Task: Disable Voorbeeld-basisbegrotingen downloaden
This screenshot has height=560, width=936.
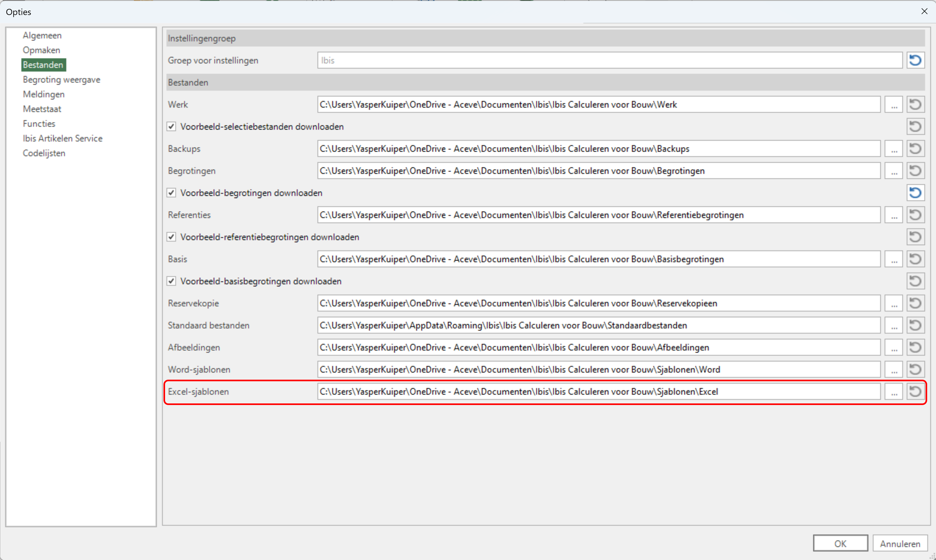Action: coord(171,281)
